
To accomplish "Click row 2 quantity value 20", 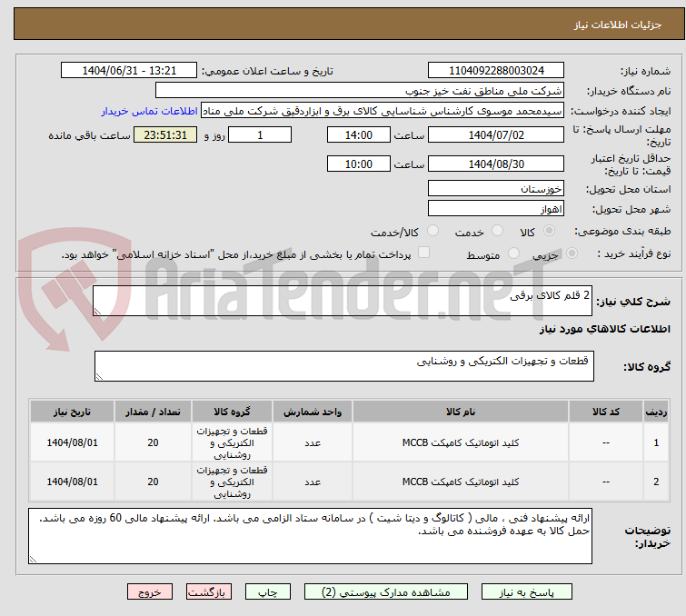I will tap(153, 482).
